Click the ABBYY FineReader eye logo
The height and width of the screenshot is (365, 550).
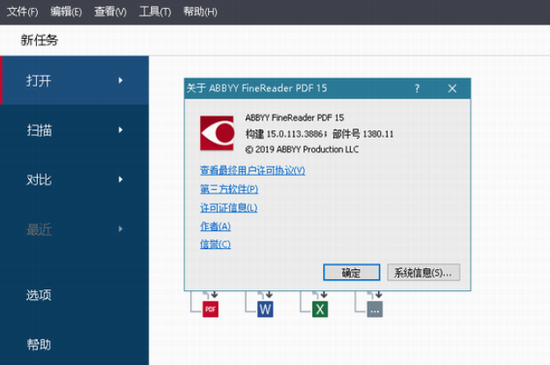coord(217,133)
